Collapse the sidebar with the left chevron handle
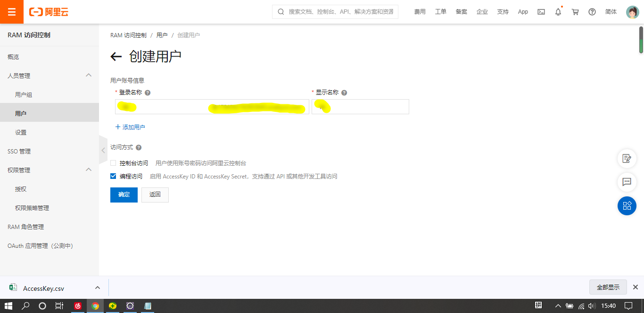This screenshot has width=644, height=313. click(103, 150)
